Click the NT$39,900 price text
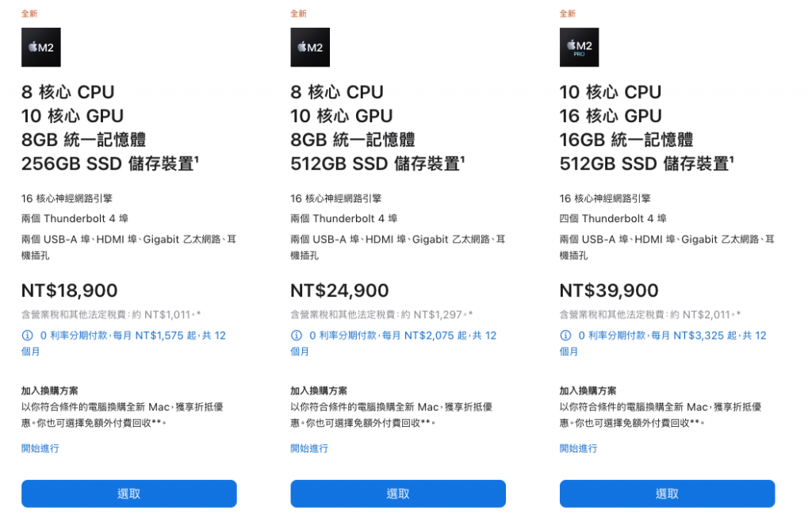 coord(609,290)
